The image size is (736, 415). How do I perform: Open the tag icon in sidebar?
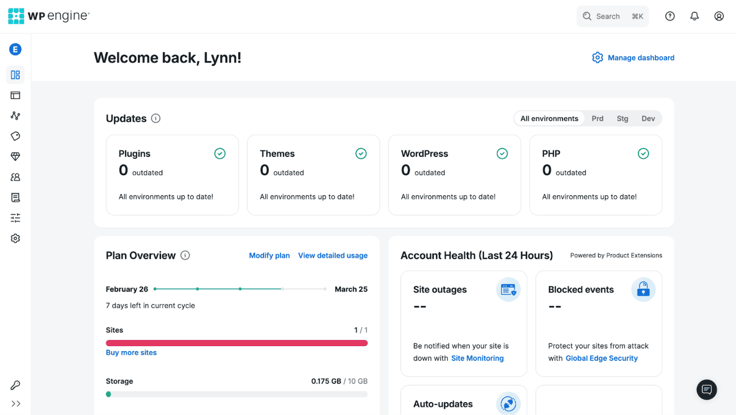(15, 136)
